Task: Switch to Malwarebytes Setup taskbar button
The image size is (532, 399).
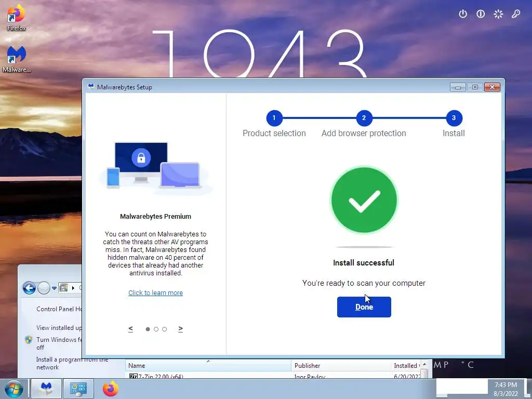Action: point(46,389)
